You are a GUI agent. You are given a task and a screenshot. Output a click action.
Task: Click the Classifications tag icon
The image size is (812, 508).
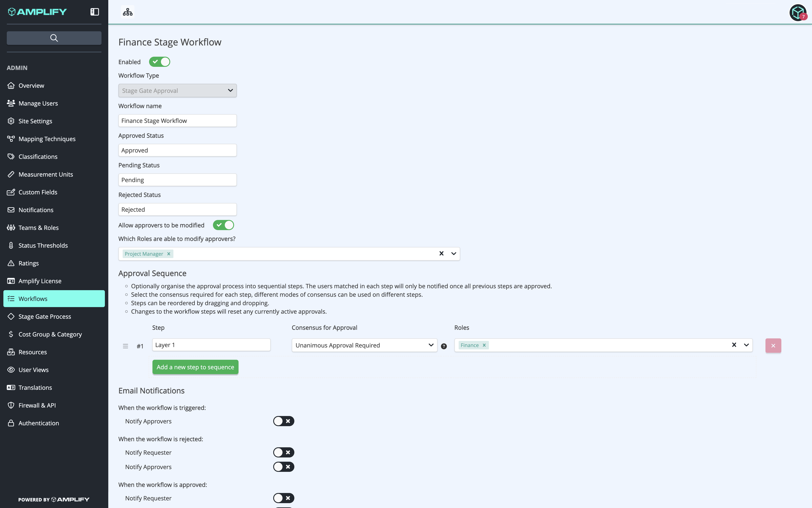tap(11, 157)
